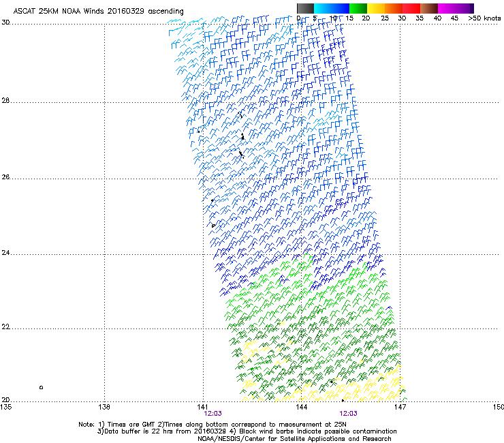Click the latitude axis label '24'
The image size is (504, 443).
point(5,253)
